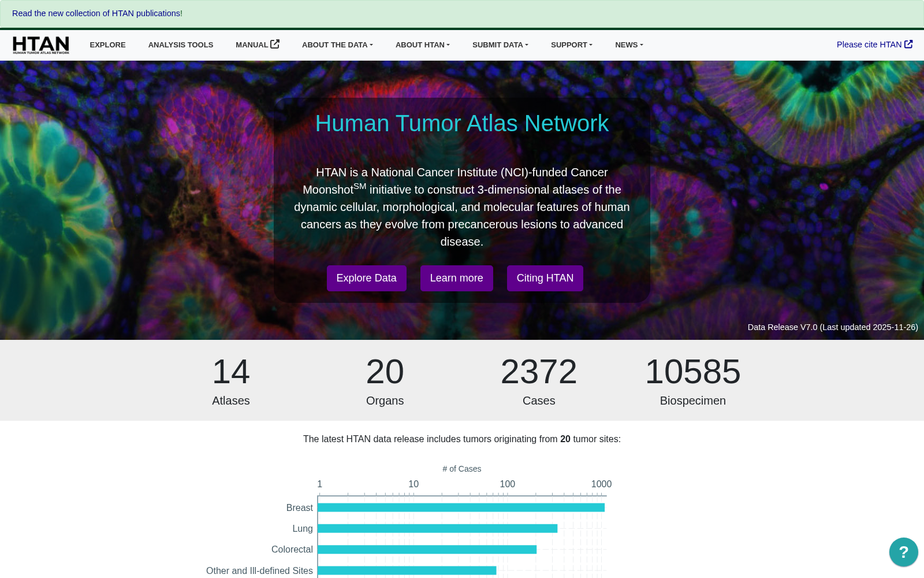Click the Other and Ill-defined Sites label
The height and width of the screenshot is (578, 924).
[x=259, y=570]
